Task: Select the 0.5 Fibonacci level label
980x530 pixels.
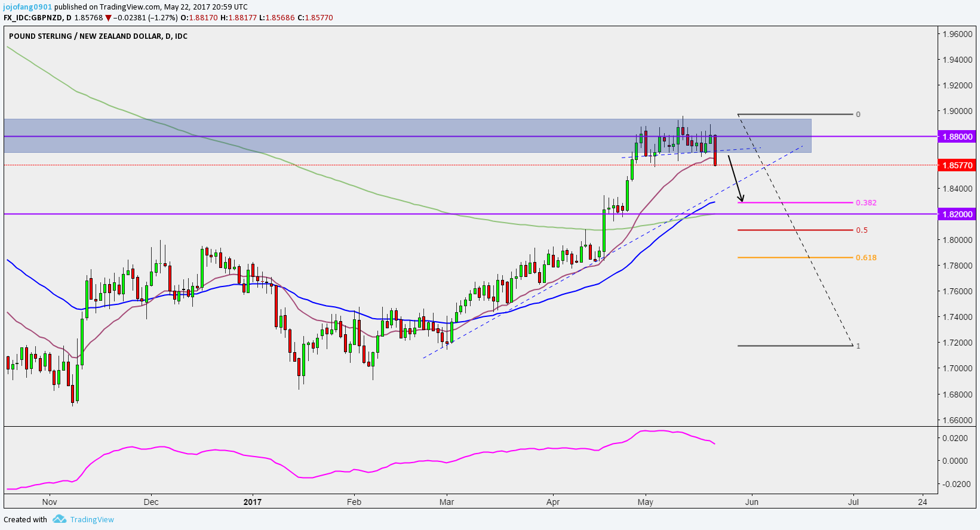Action: click(862, 230)
